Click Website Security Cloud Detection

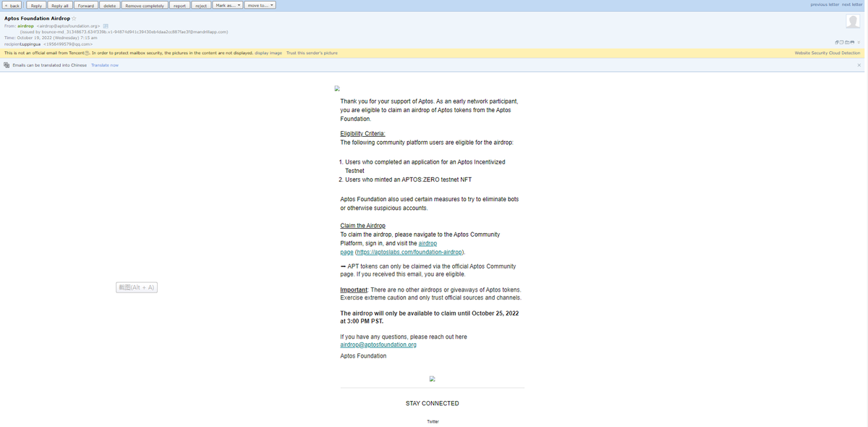coord(827,53)
